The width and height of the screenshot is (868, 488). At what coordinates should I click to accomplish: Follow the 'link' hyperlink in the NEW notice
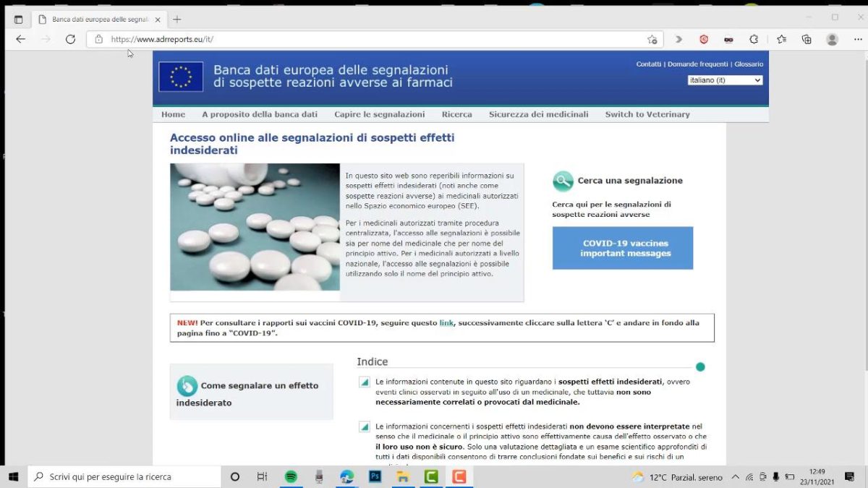point(446,323)
